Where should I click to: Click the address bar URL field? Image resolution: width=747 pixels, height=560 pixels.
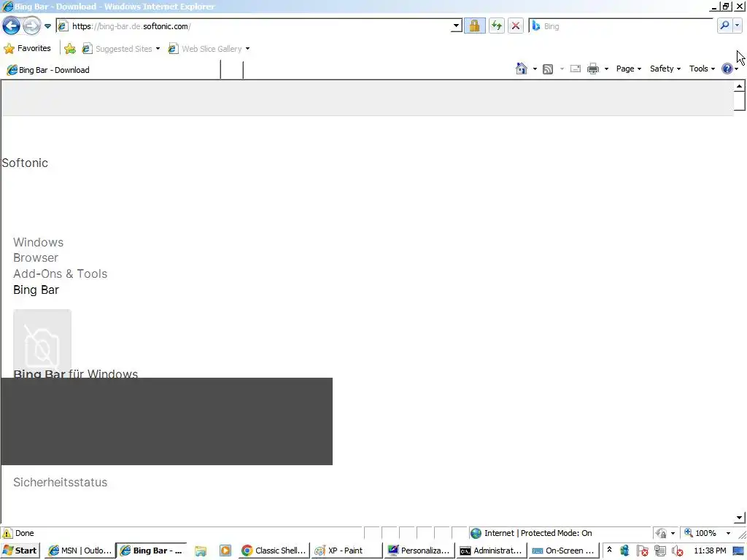click(x=252, y=26)
